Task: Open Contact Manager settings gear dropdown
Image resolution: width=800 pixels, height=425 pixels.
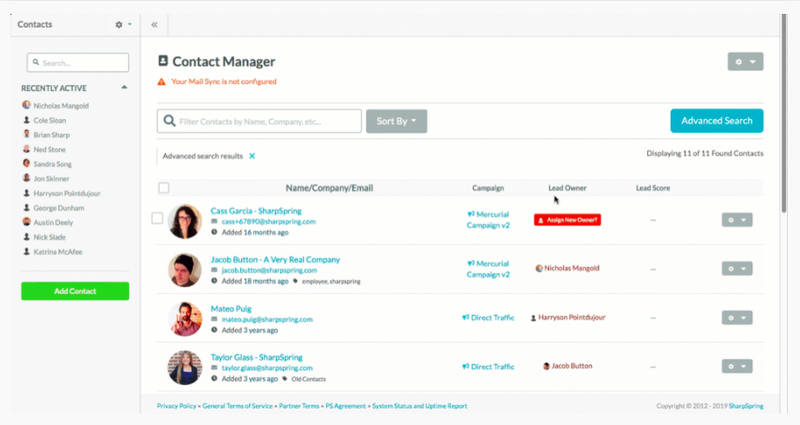Action: 745,62
